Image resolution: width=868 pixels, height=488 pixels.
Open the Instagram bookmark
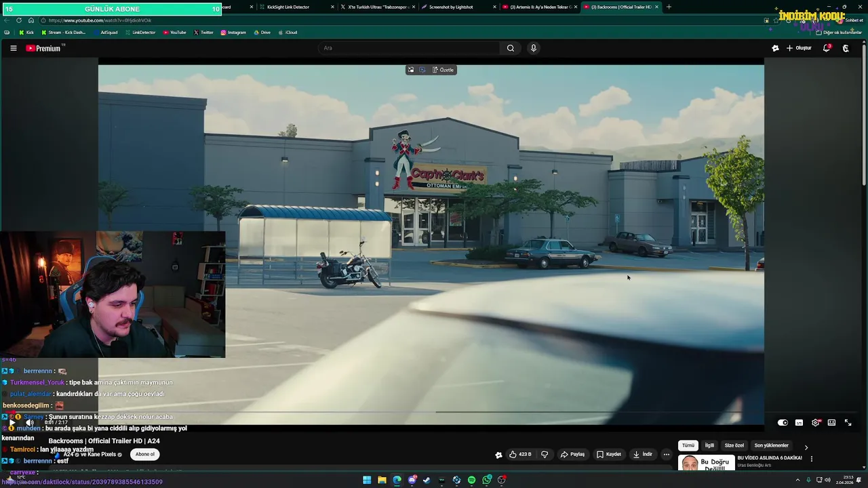point(233,33)
